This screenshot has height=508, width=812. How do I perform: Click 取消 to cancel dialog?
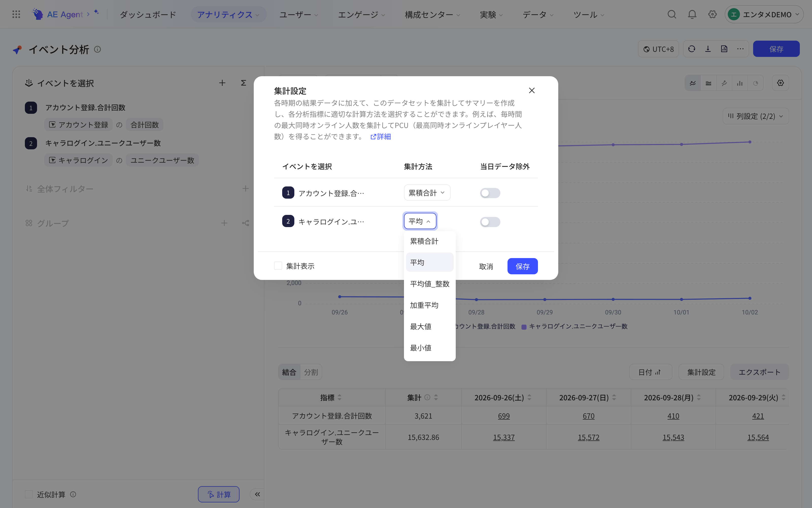click(486, 266)
